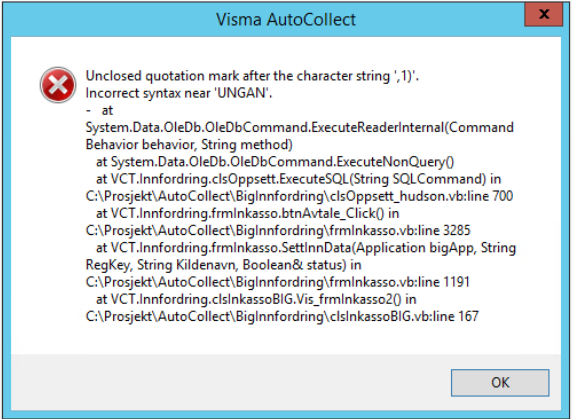Click the gray footer area beside OK
The width and height of the screenshot is (572, 419).
click(x=230, y=382)
